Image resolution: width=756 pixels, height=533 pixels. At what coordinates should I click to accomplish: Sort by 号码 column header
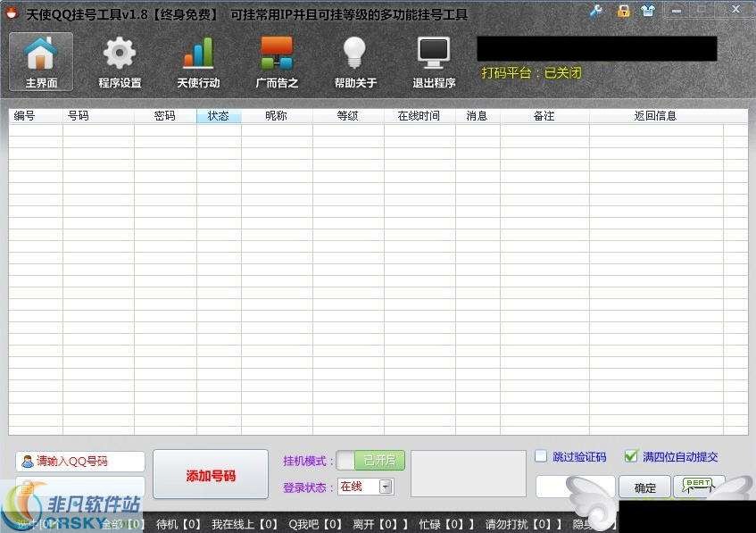click(x=98, y=116)
